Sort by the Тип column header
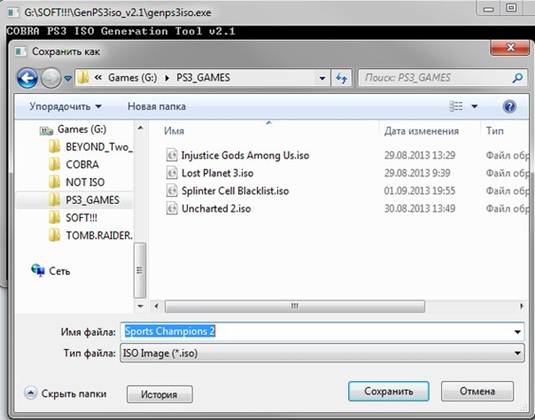 pos(494,131)
